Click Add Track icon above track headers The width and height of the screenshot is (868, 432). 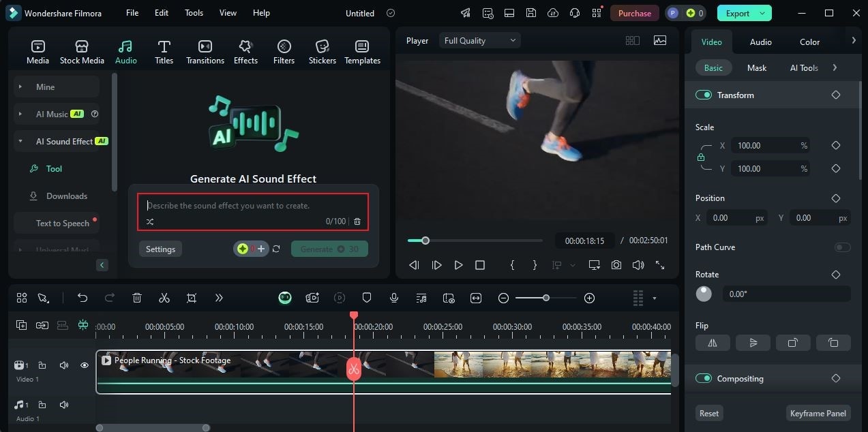22,326
